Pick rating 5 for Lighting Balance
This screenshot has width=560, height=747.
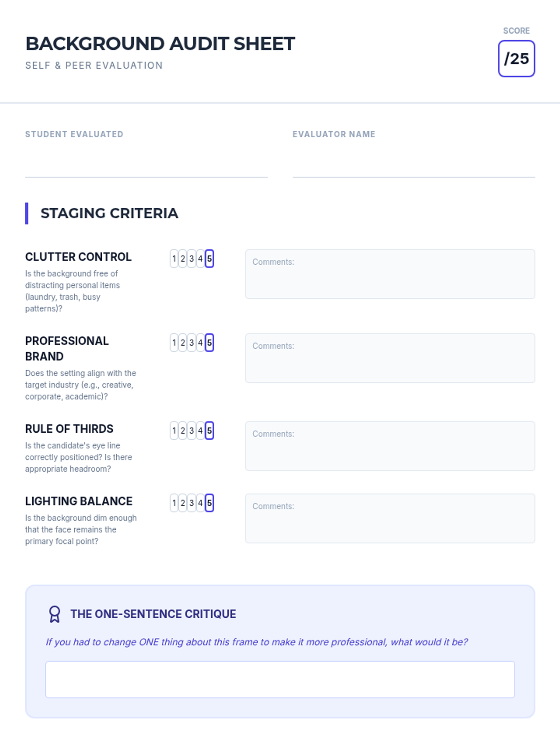tap(210, 503)
